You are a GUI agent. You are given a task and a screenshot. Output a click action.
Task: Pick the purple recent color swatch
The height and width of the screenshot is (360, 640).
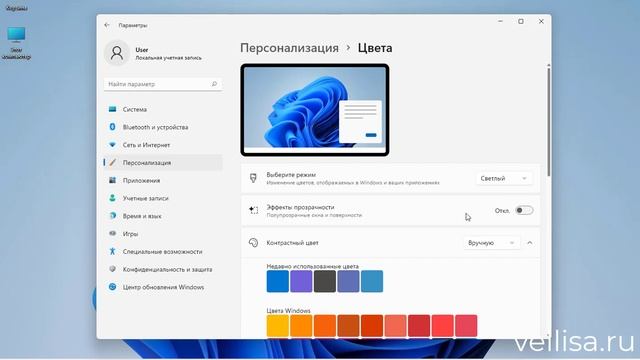pyautogui.click(x=301, y=281)
